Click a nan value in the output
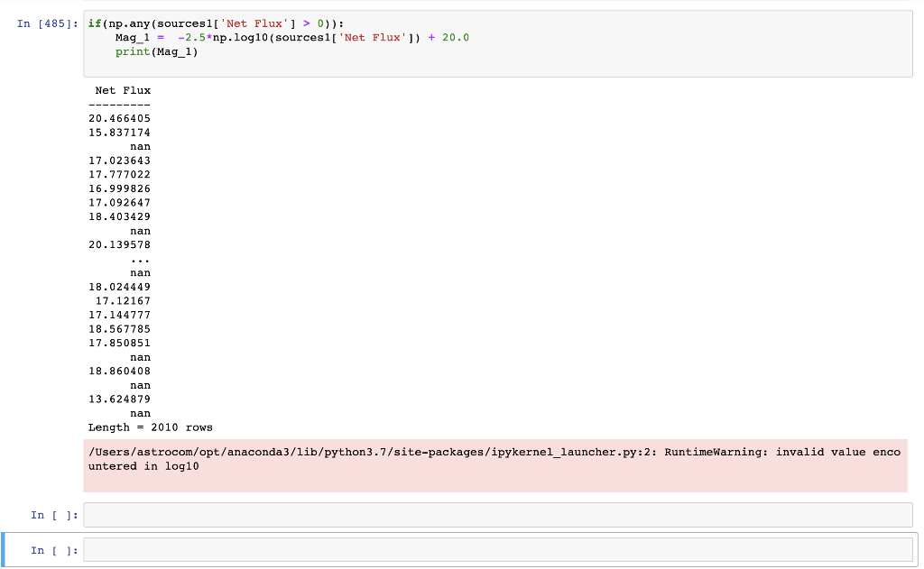 (142, 146)
